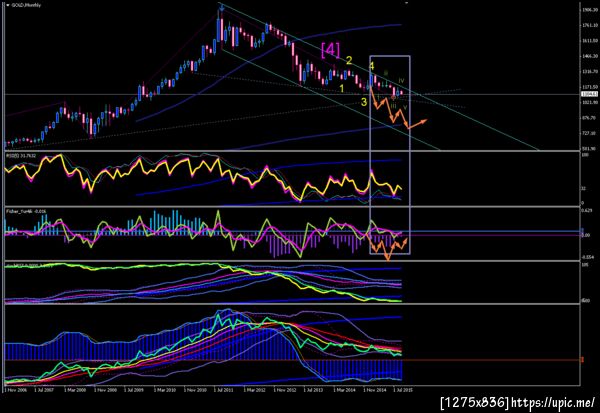Click the RSI indicator label in the second pane

click(x=21, y=156)
